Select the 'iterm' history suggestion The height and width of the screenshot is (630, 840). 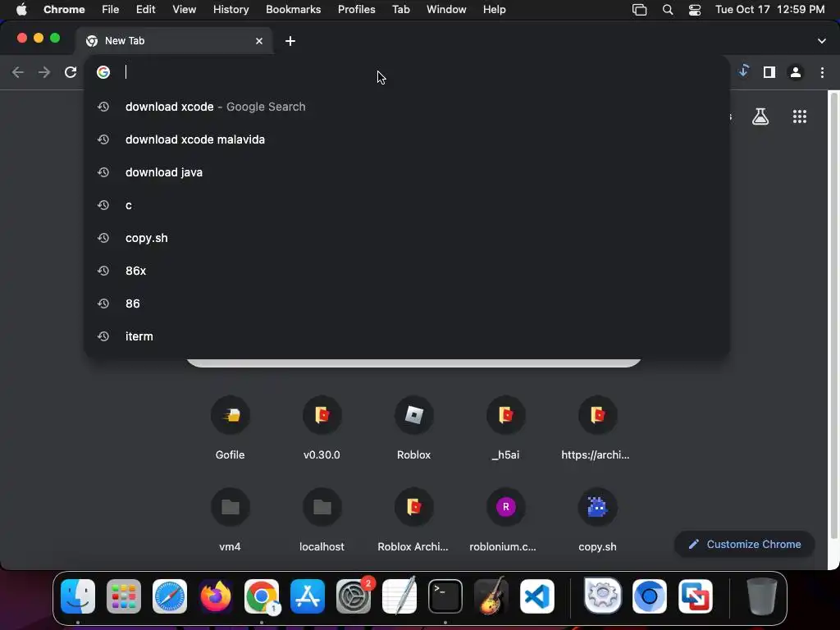point(407,336)
